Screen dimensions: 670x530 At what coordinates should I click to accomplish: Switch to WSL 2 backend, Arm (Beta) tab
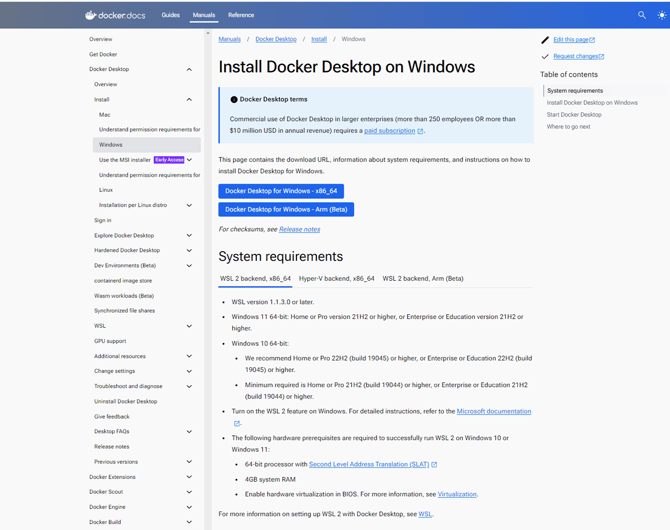coord(423,279)
